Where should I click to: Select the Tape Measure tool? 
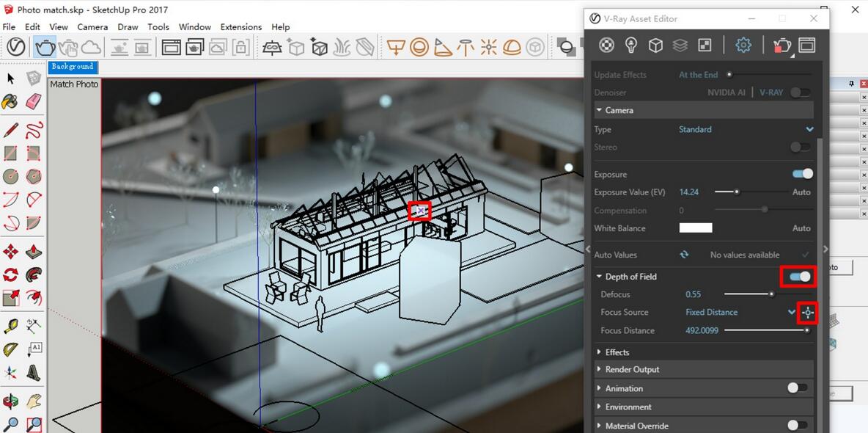click(x=10, y=326)
